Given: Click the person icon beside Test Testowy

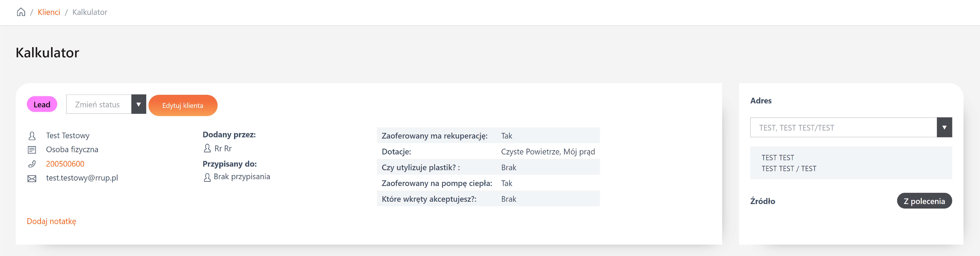Looking at the screenshot, I should 32,136.
